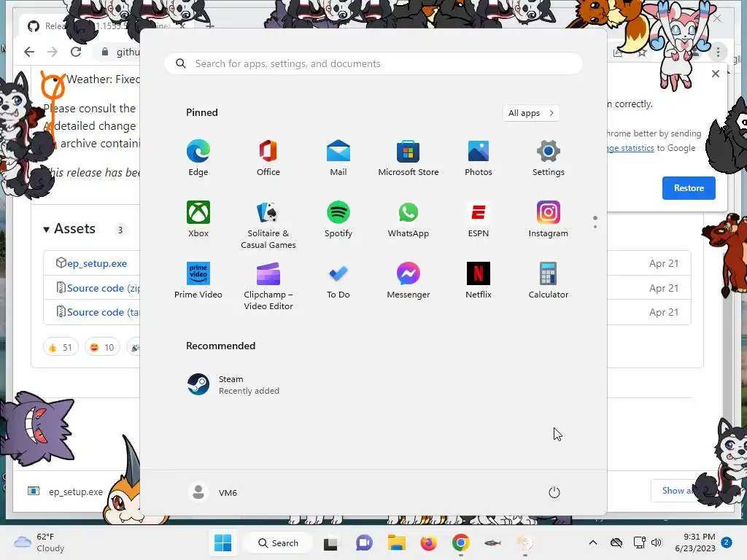Viewport: 747px width, 560px height.
Task: Launch Spotify
Action: click(x=338, y=219)
